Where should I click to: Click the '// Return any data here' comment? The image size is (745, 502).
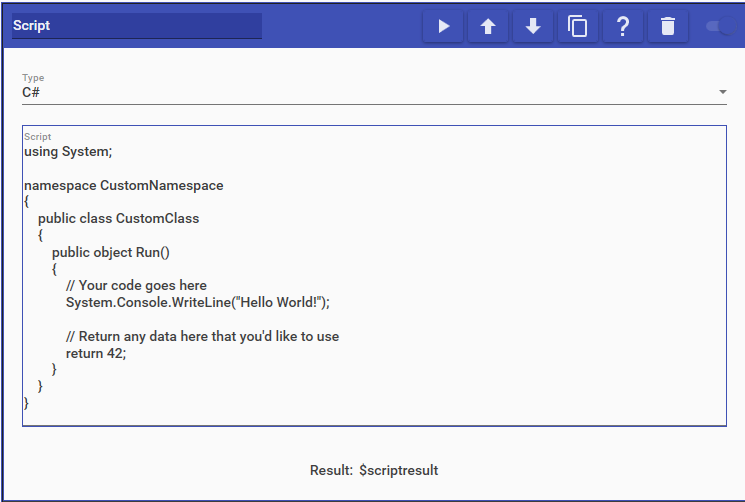tap(202, 336)
